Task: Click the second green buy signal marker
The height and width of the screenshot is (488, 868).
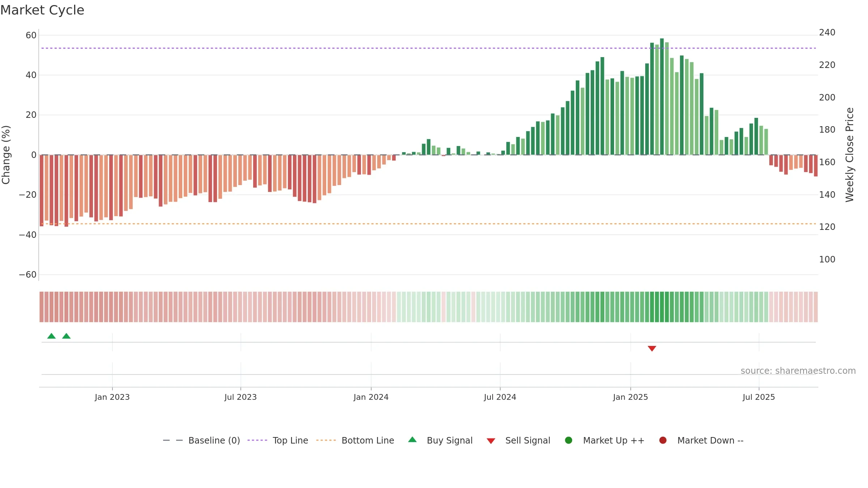Action: click(x=66, y=336)
